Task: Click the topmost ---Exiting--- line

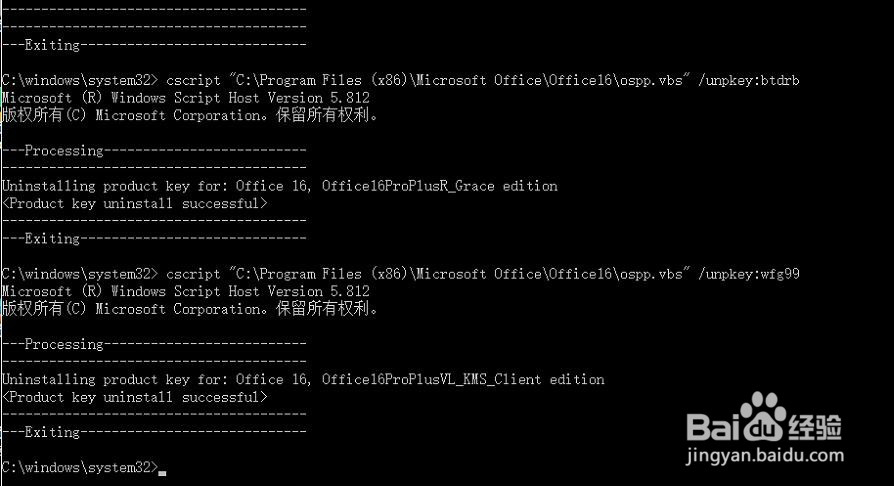Action: 154,45
